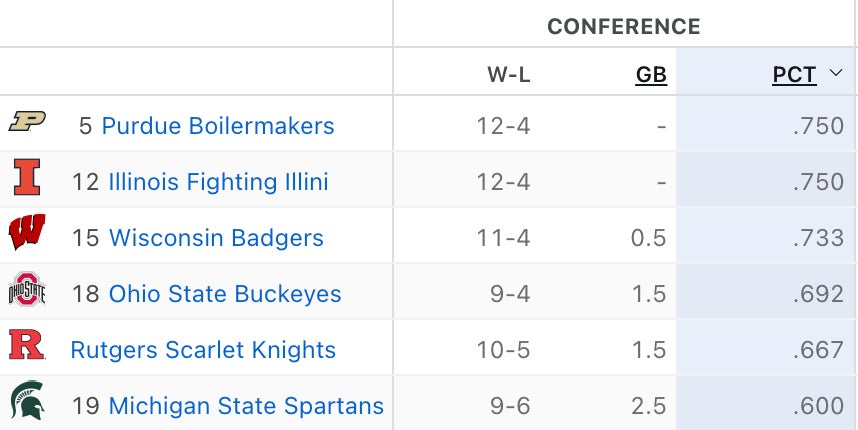Click the CONFERENCE group header

[x=624, y=26]
